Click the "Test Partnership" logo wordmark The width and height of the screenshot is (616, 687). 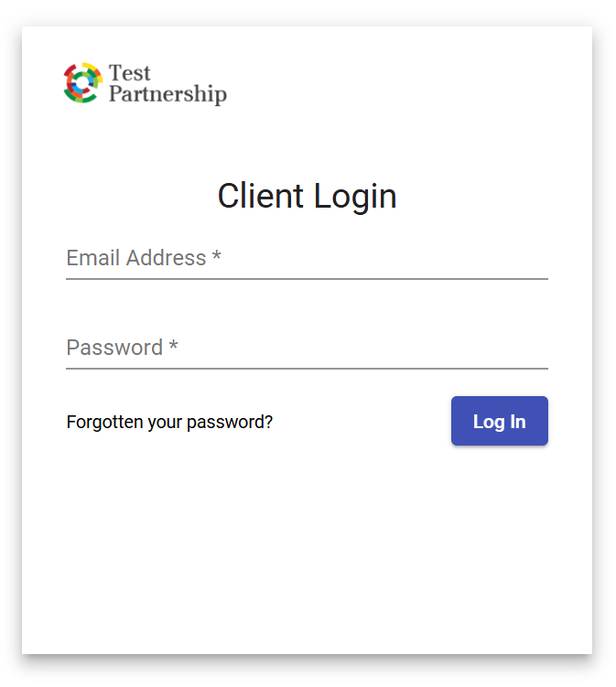click(x=168, y=83)
